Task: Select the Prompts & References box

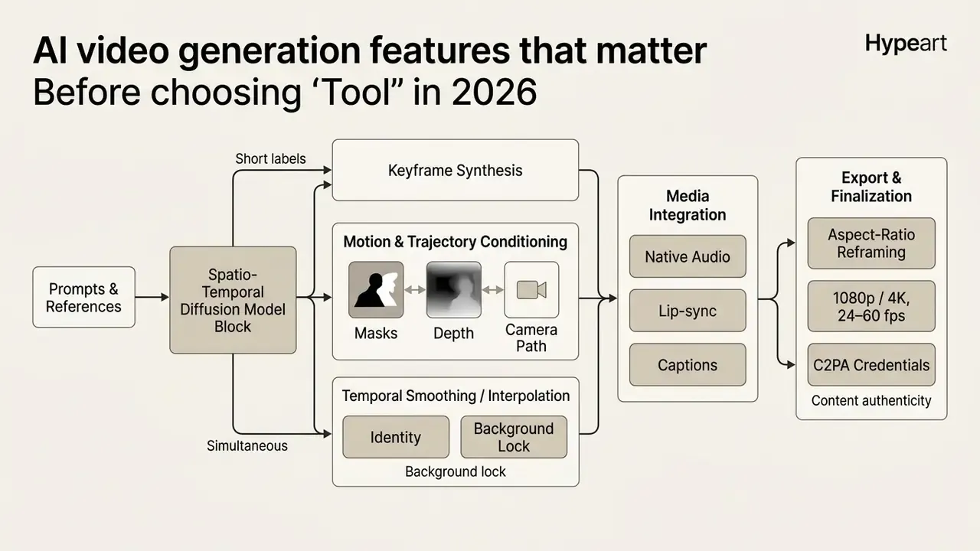Action: pyautogui.click(x=83, y=297)
